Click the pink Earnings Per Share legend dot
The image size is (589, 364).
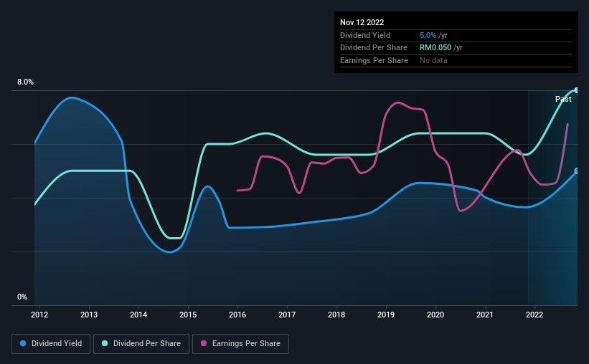[x=204, y=343]
